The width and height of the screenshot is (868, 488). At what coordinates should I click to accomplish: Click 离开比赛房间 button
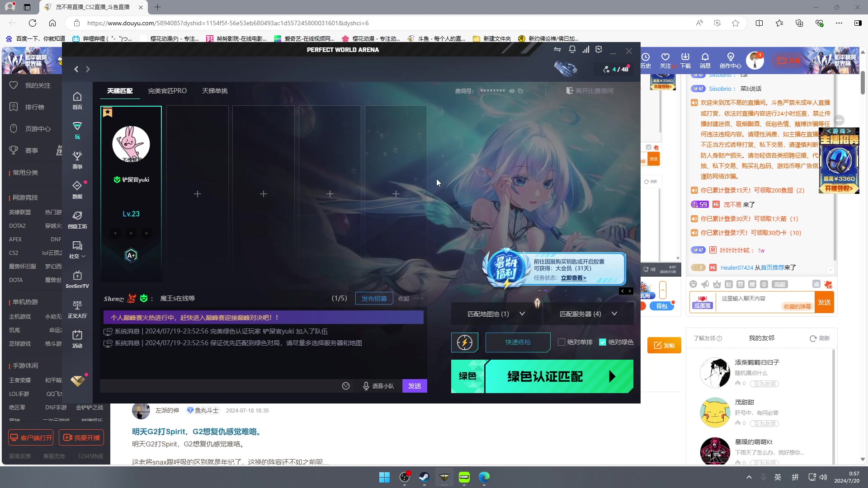pyautogui.click(x=590, y=91)
